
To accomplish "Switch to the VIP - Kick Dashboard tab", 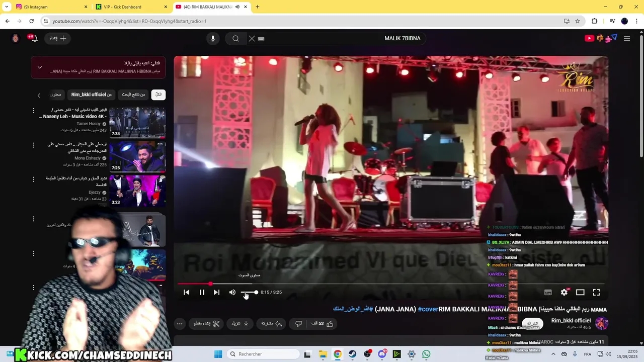I will coord(132,7).
